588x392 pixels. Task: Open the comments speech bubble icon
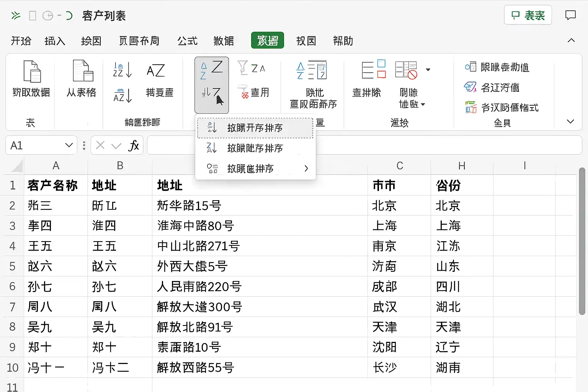pos(570,15)
